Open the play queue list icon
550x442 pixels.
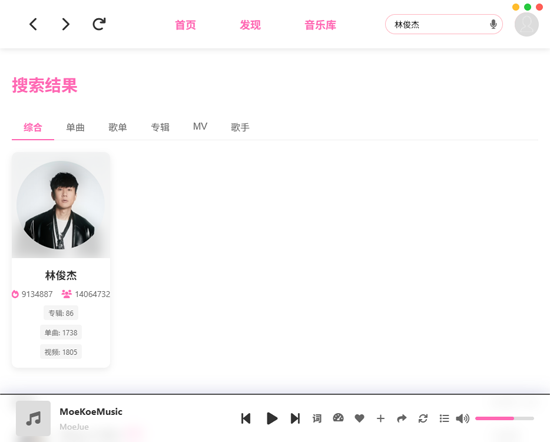pyautogui.click(x=444, y=418)
